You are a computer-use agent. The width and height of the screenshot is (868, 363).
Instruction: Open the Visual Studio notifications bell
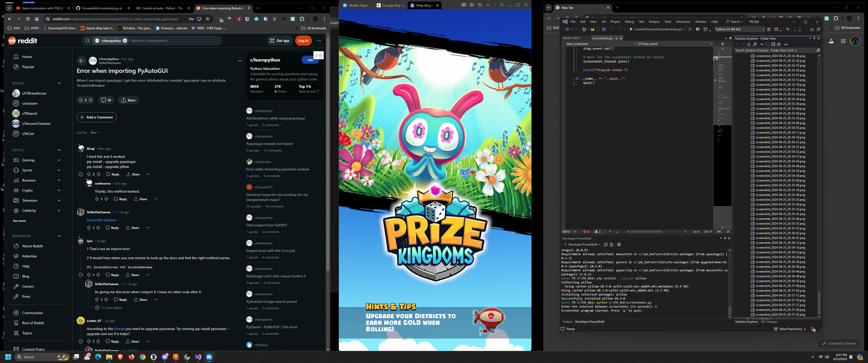813,329
